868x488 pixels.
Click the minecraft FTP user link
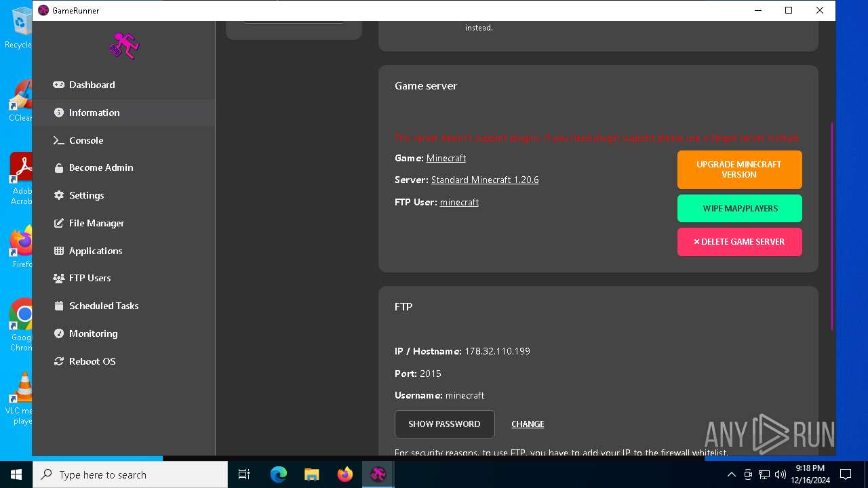tap(459, 202)
